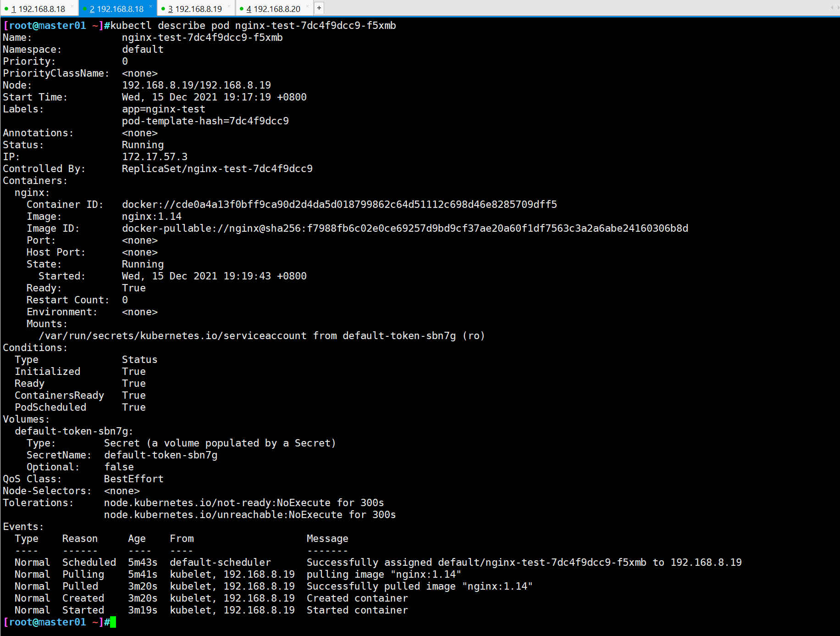Click the typed kubectl describe pod command text

(253, 26)
